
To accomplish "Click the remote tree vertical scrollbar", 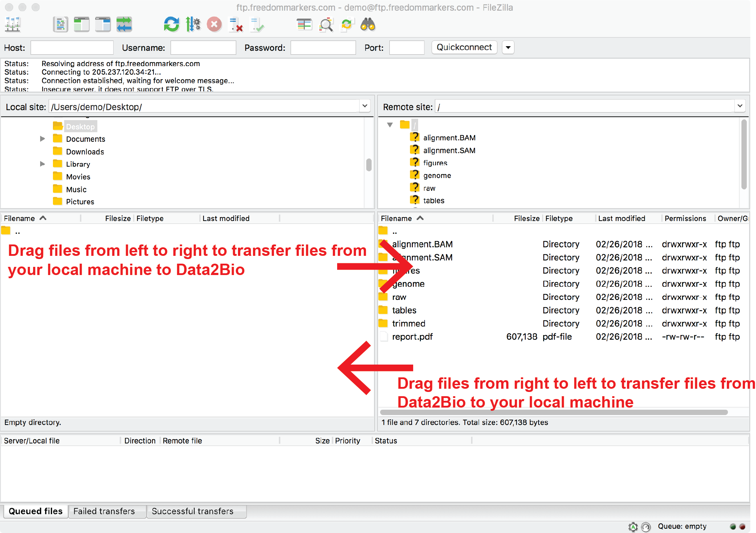I will coord(744,154).
